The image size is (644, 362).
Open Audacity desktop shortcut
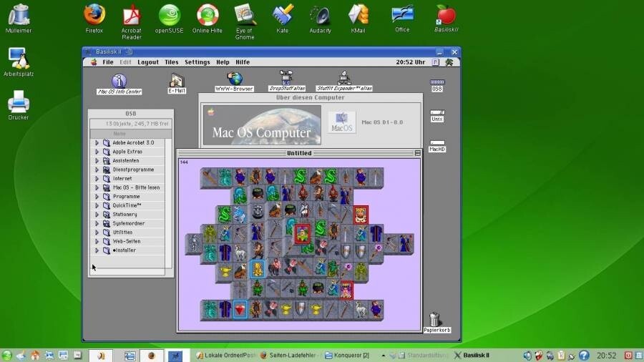click(x=320, y=16)
